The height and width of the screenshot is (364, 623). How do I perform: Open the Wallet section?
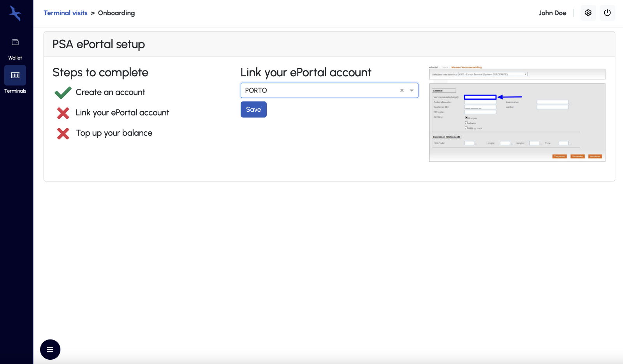15,49
